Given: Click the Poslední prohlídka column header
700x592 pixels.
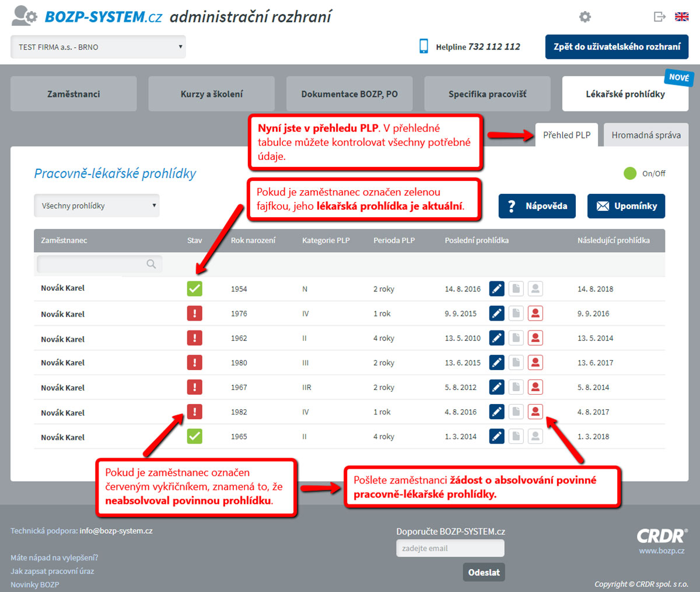Looking at the screenshot, I should tap(477, 240).
